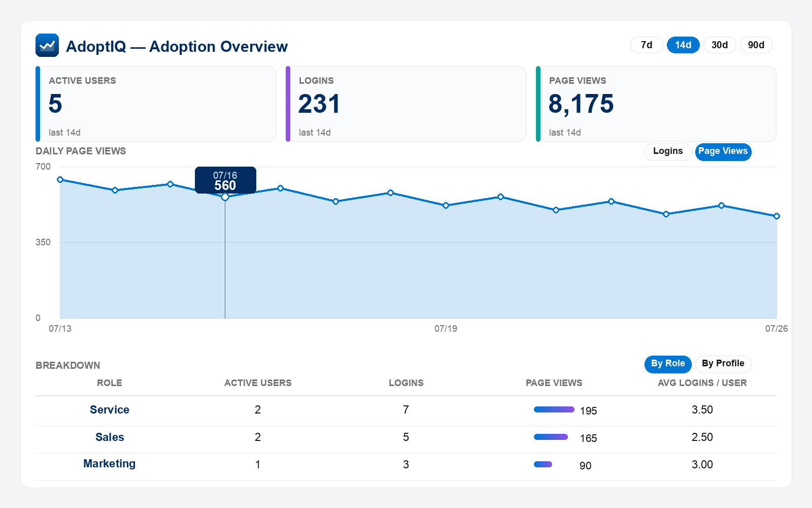Click the first data point at 07/13
The height and width of the screenshot is (508, 812).
[60, 179]
